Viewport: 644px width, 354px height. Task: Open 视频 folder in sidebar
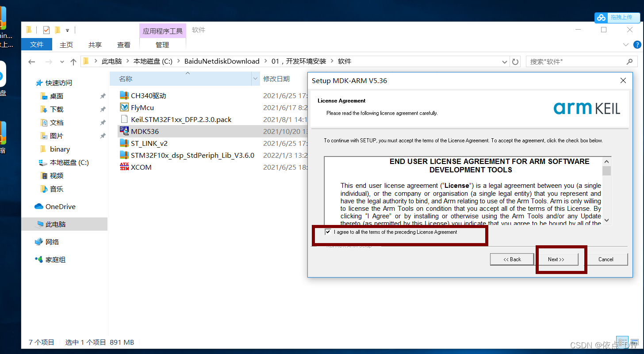pyautogui.click(x=56, y=175)
